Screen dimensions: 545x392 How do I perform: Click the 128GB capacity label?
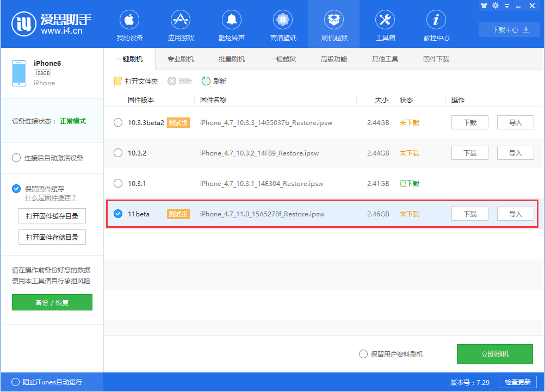click(42, 73)
